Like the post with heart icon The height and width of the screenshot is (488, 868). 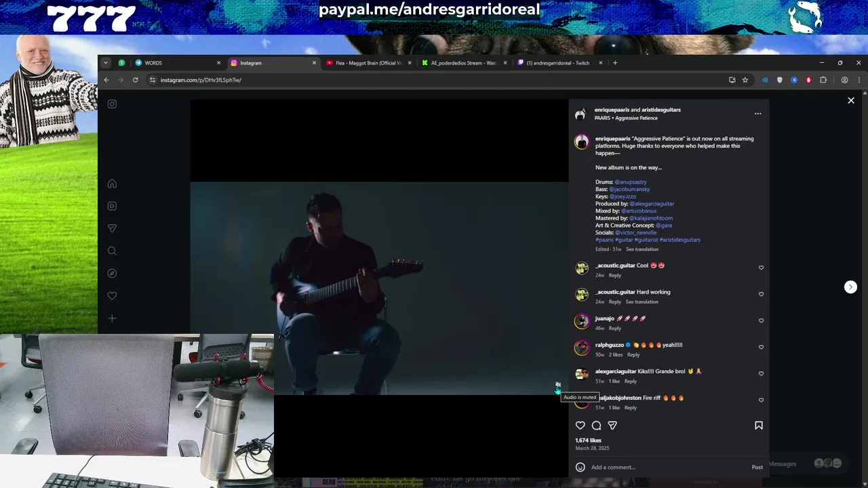pos(580,425)
